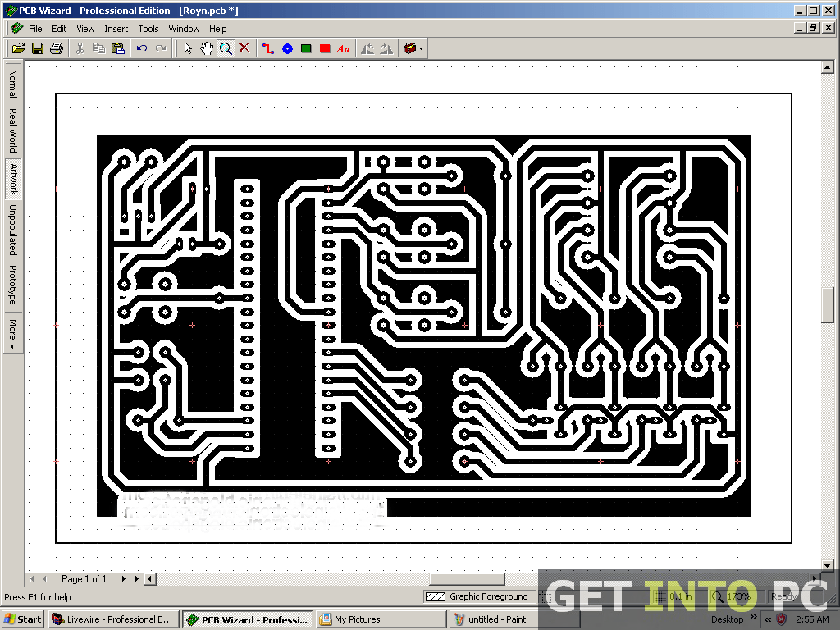Viewport: 840px width, 630px height.
Task: Choose the text tool Aa
Action: [343, 48]
